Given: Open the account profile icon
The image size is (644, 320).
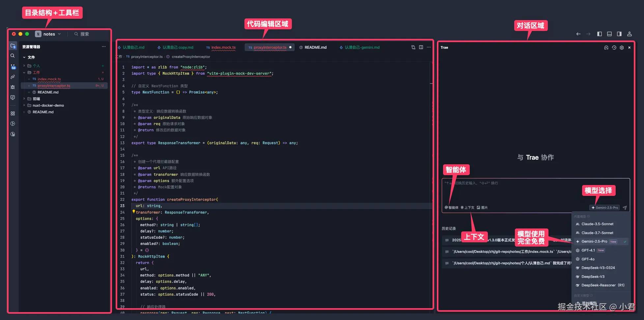Looking at the screenshot, I should (629, 34).
